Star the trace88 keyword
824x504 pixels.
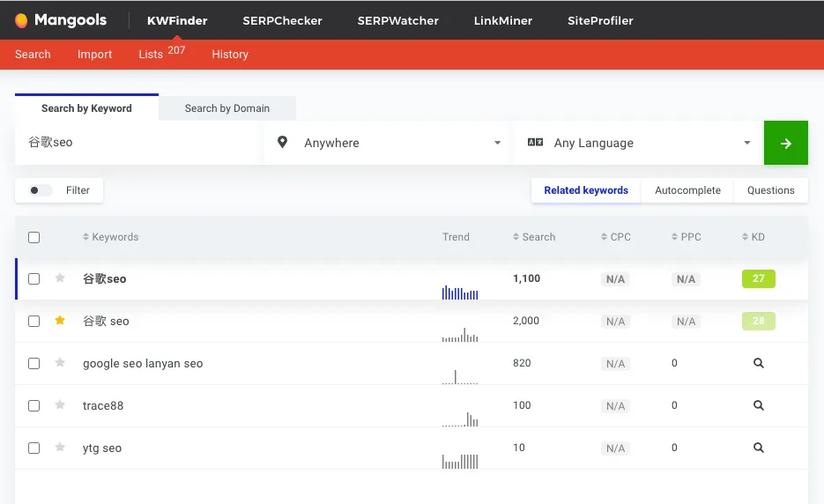pos(60,404)
